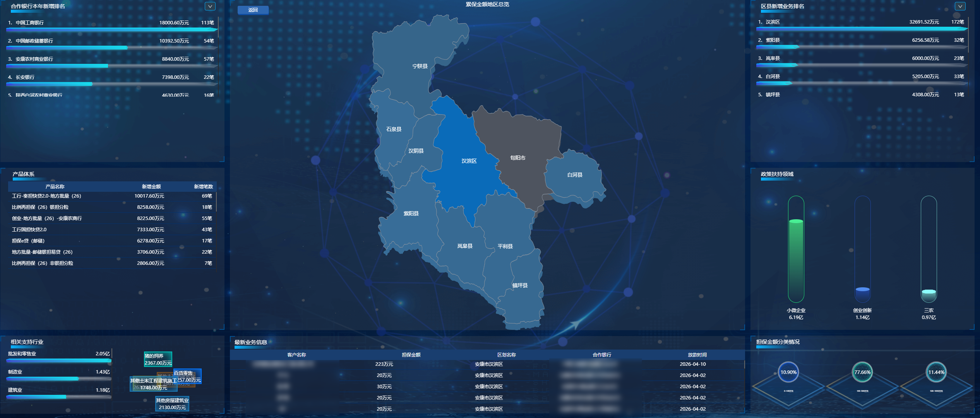Click 新增金额 column header in 产品体系
980x418 pixels.
[151, 187]
